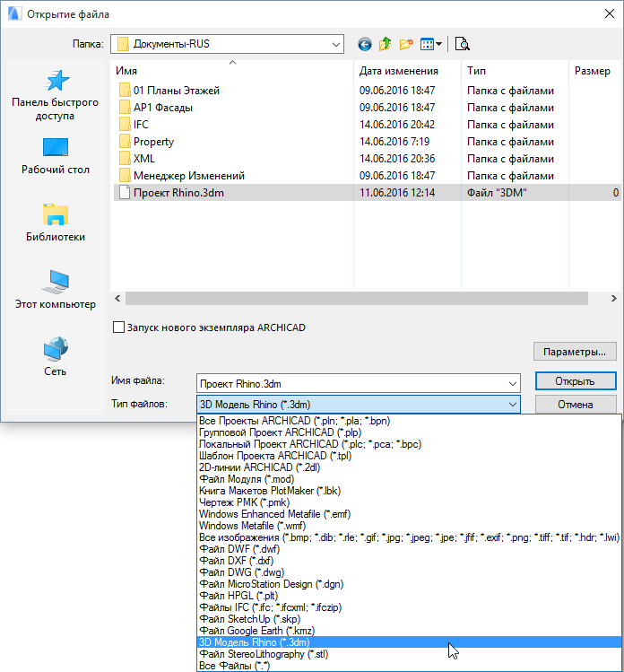
Task: Click the scroll left arrow
Action: pyautogui.click(x=117, y=298)
